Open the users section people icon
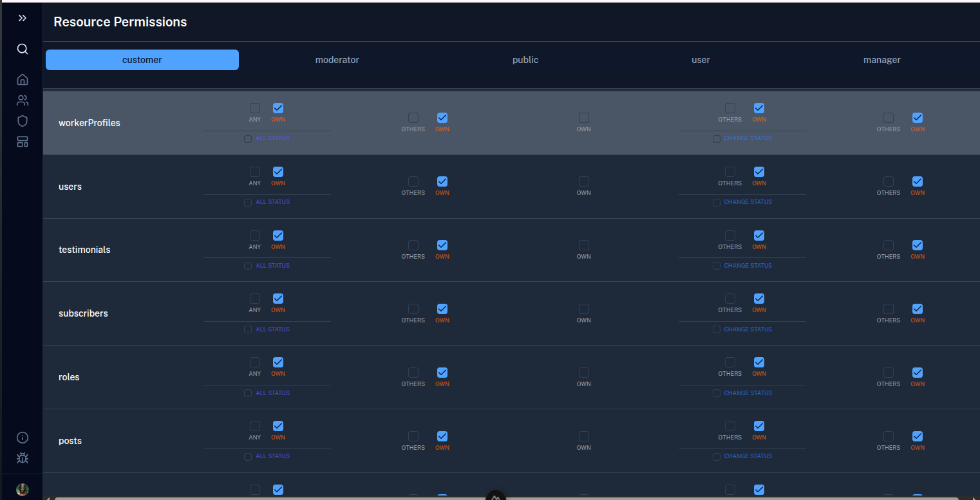This screenshot has width=980, height=500. 23,100
